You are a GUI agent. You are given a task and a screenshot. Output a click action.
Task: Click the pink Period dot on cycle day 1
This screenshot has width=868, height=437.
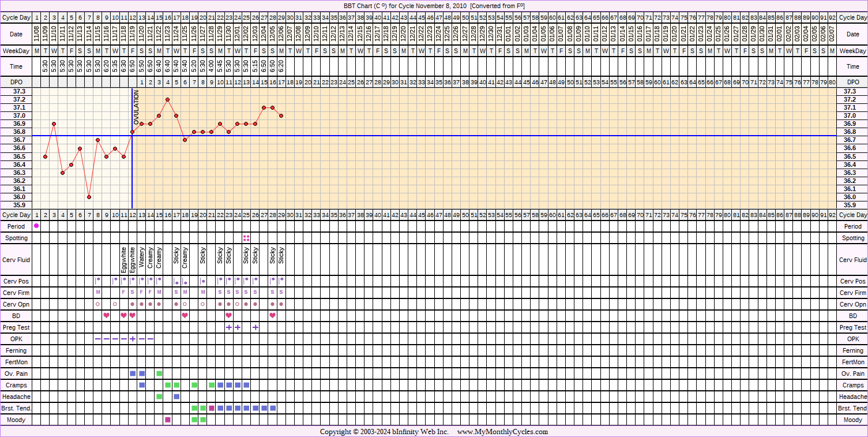(37, 226)
